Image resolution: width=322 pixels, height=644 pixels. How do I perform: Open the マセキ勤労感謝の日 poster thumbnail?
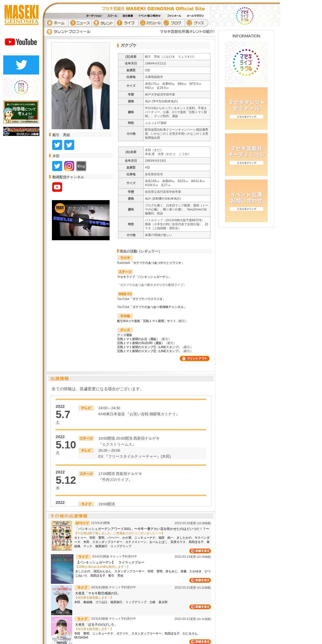(62, 600)
